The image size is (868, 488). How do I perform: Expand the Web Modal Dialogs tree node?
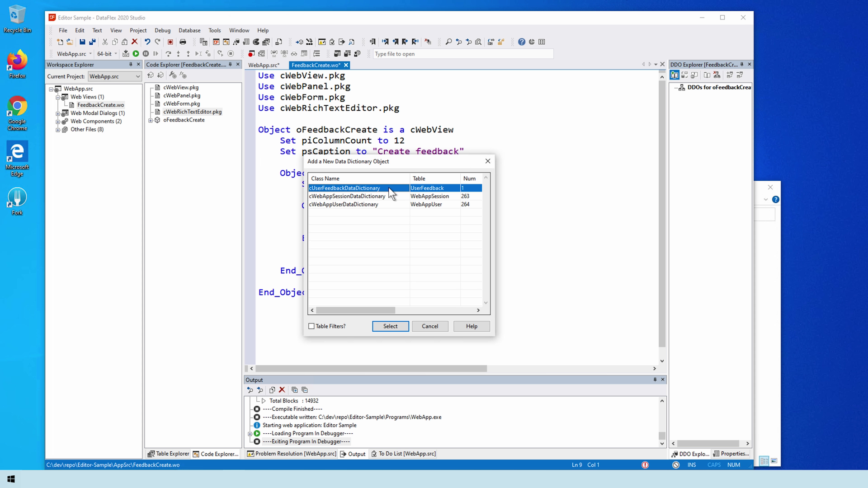58,113
